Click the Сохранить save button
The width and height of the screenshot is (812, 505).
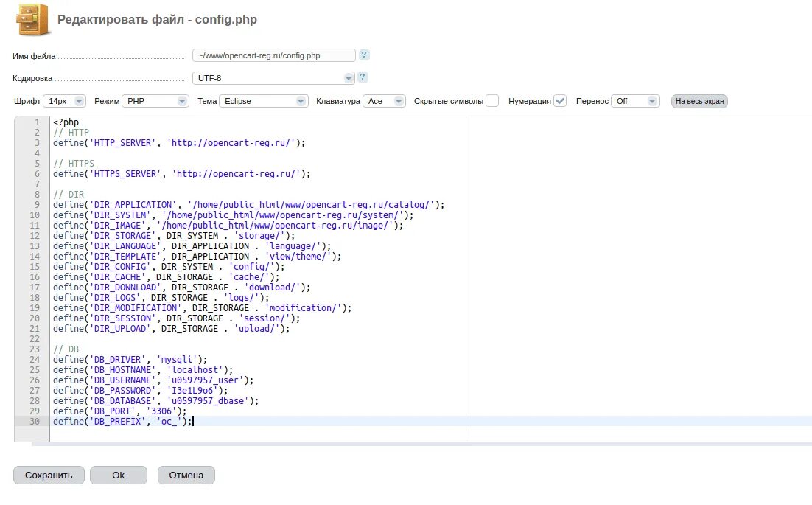(49, 475)
